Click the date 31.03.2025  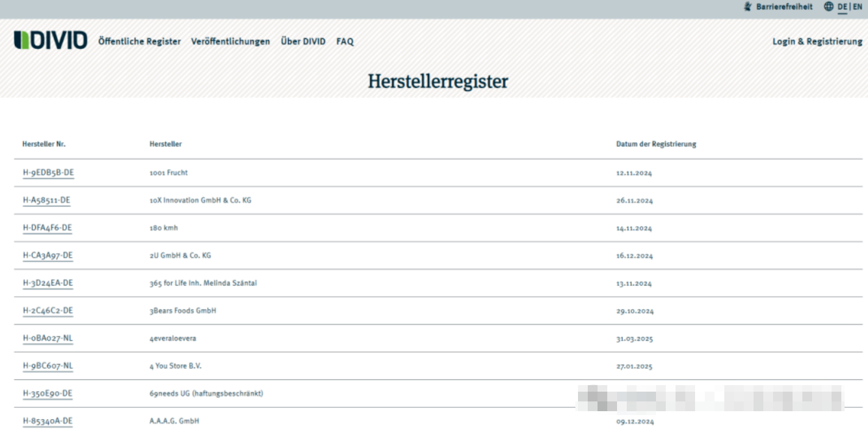(x=635, y=340)
